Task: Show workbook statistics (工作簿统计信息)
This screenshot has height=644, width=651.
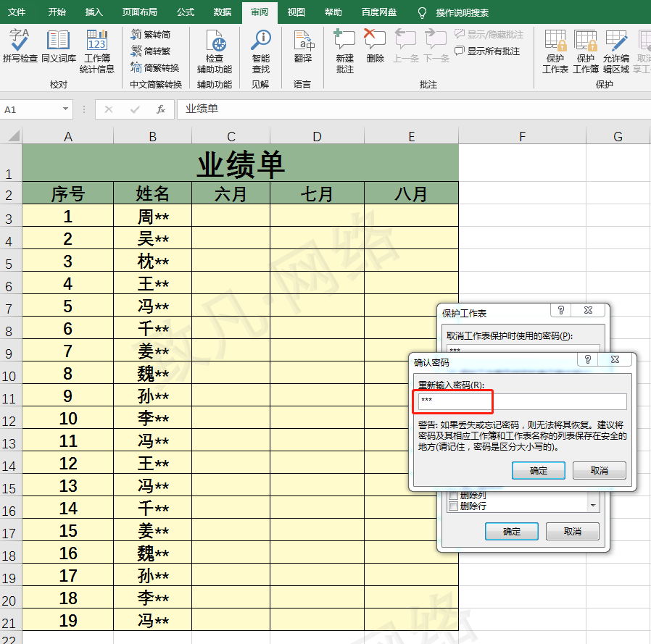Action: 96,51
